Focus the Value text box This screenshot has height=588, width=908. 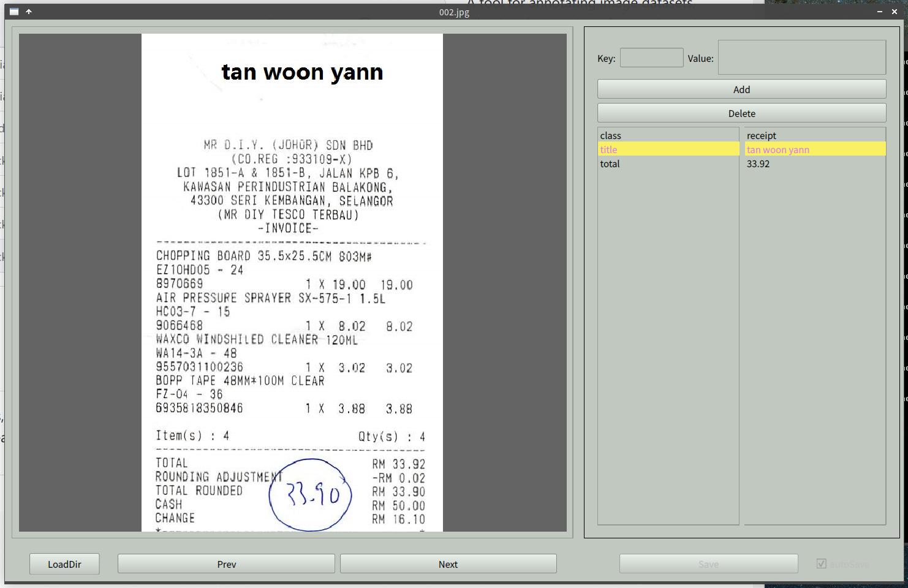point(802,58)
